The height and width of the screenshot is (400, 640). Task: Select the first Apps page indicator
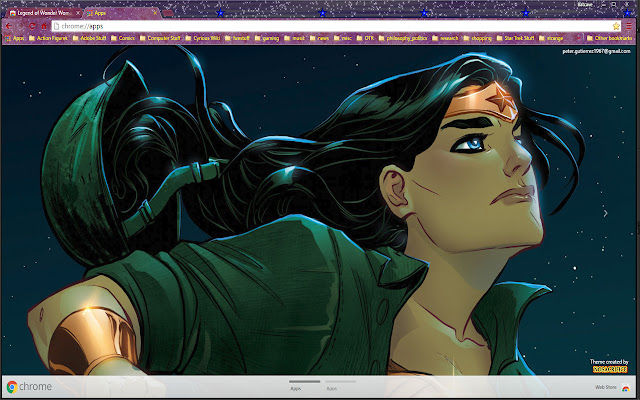pyautogui.click(x=304, y=385)
